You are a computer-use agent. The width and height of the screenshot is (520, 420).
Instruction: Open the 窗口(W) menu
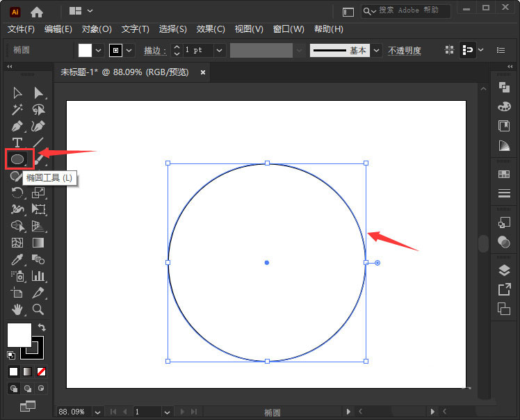pos(289,29)
